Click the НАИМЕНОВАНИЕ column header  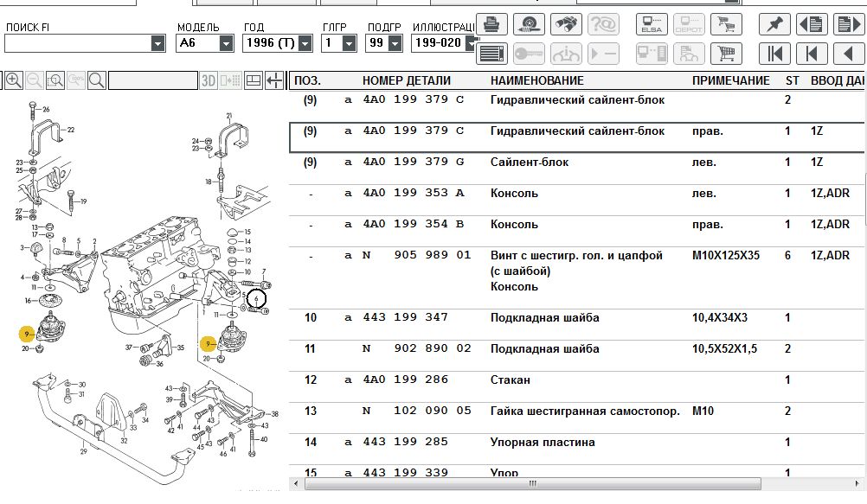[536, 80]
